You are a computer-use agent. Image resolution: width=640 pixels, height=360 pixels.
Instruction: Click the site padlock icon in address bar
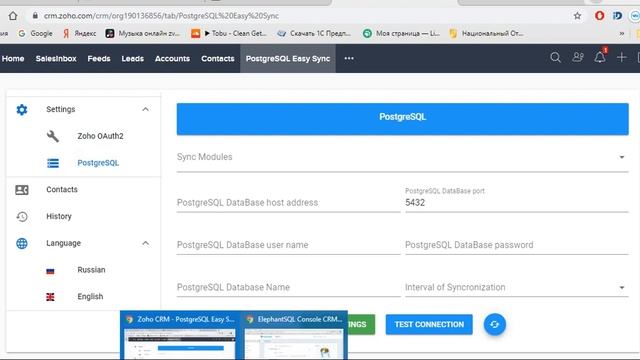(x=35, y=16)
